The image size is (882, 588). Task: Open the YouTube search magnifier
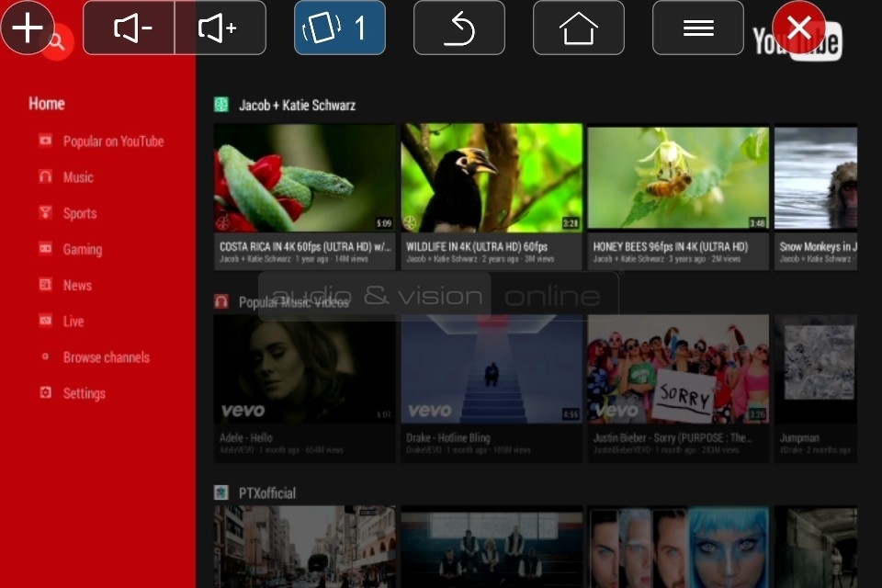pos(58,42)
